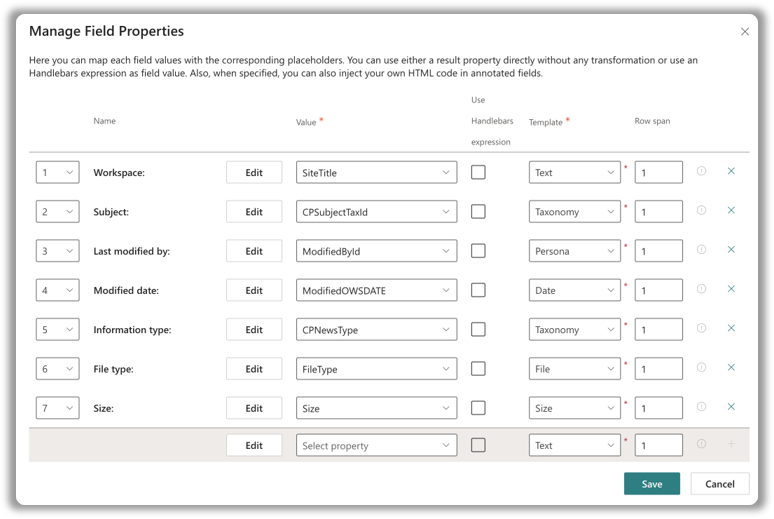Open Select property dropdown
The image size is (774, 519).
pos(376,445)
